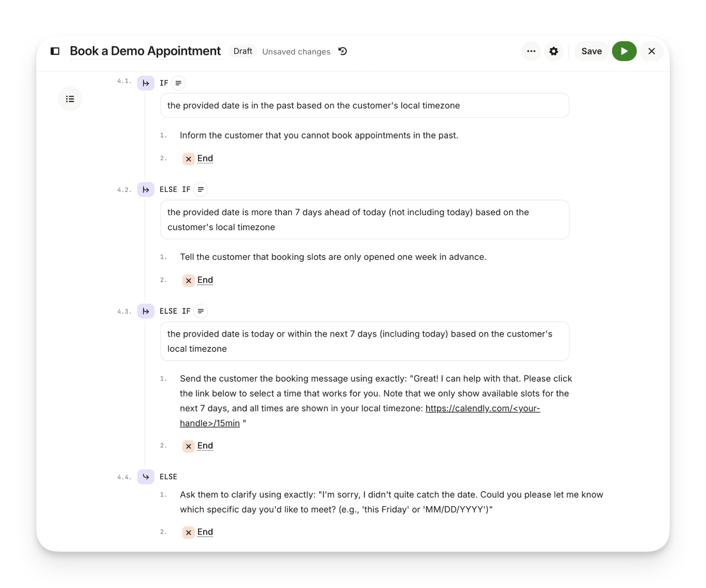This screenshot has width=706, height=588.
Task: Open the outline list icon on left
Action: [70, 99]
